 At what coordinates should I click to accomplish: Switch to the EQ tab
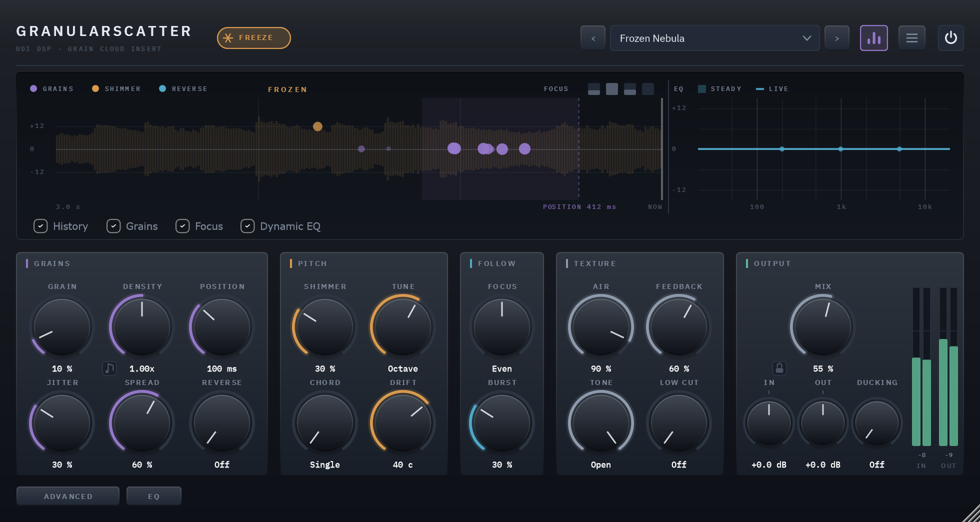pyautogui.click(x=153, y=496)
